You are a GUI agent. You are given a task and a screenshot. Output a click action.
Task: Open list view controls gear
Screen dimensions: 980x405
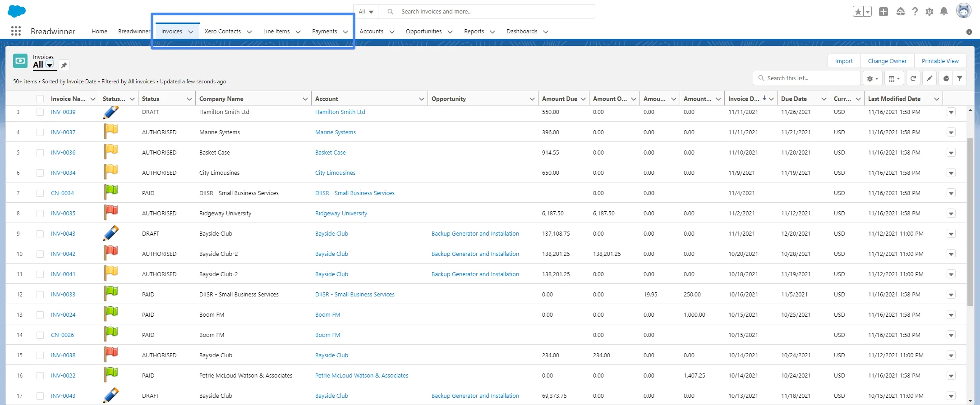point(873,78)
